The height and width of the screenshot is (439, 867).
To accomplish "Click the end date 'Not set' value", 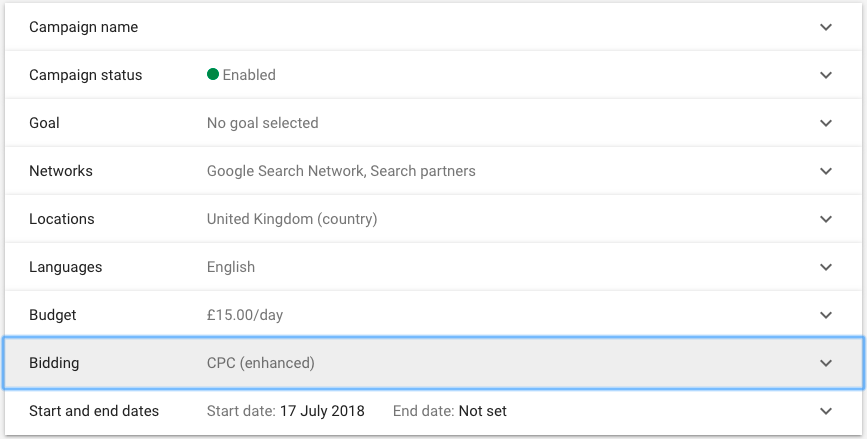I will point(483,411).
